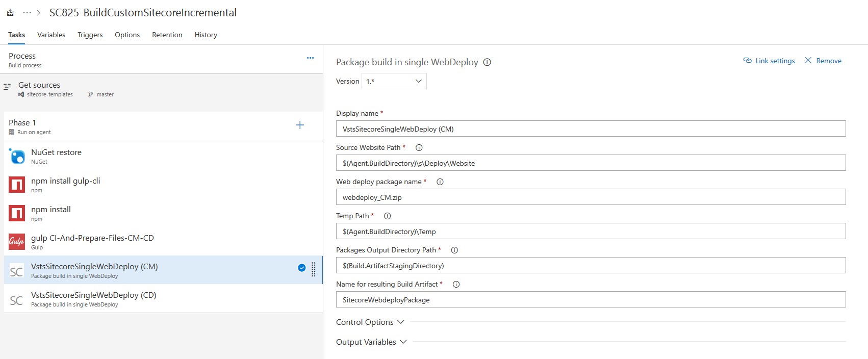Click the Link settings link
The width and height of the screenshot is (868, 359).
click(x=769, y=61)
